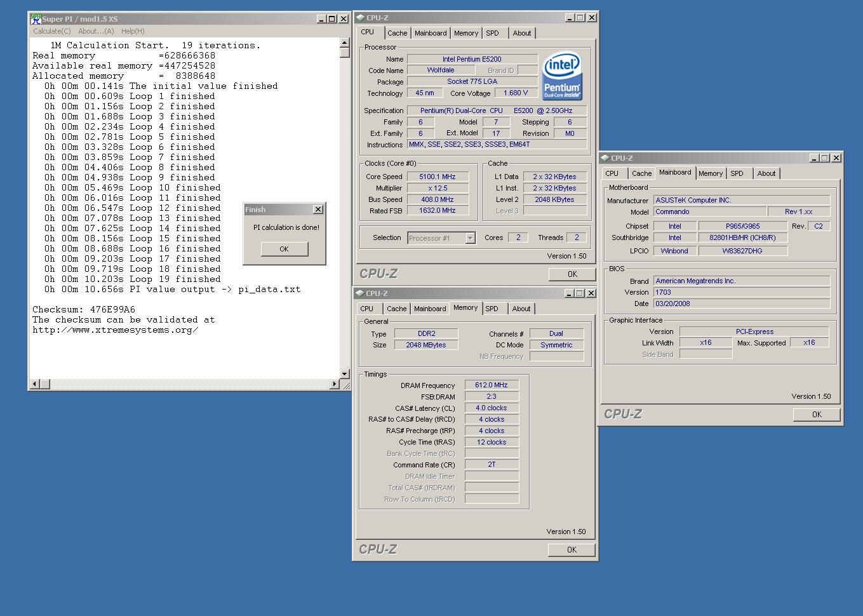Screen dimensions: 863x616
Task: Click the xtremesystems.org URL text in Super PI
Action: (116, 330)
